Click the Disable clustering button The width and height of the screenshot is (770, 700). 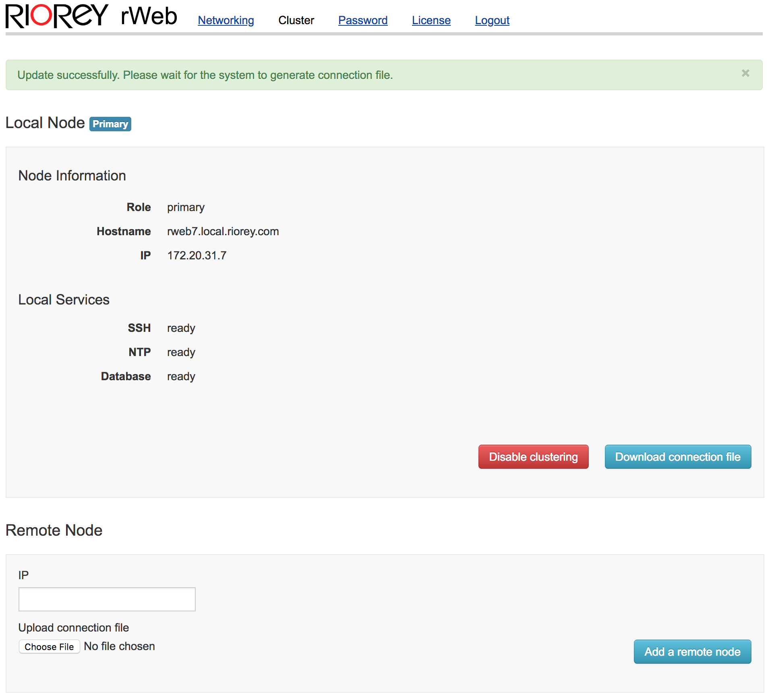(533, 457)
